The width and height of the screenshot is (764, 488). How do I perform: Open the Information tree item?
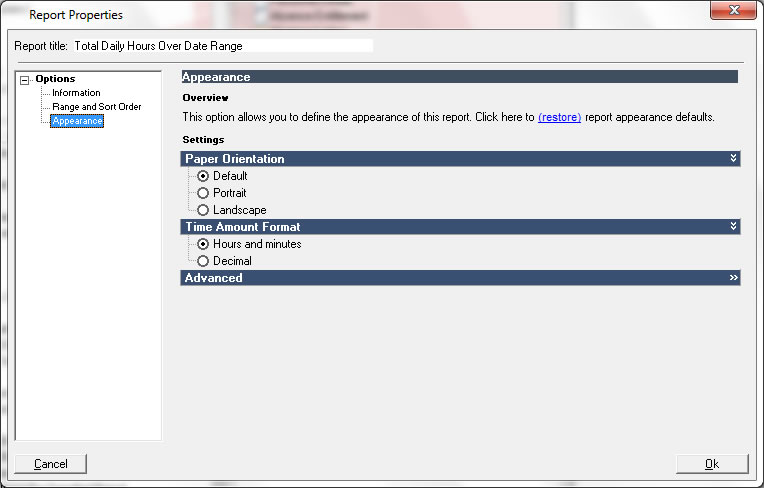tap(76, 93)
